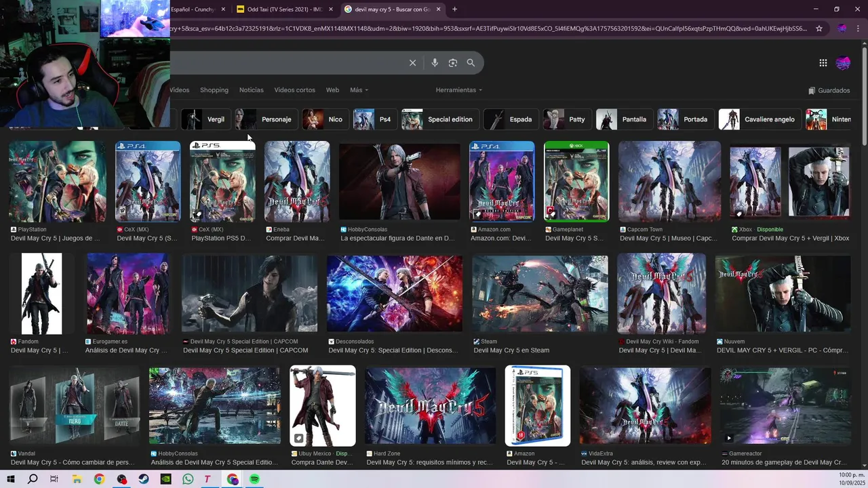
Task: Expand the Herramientas dropdown
Action: 458,90
